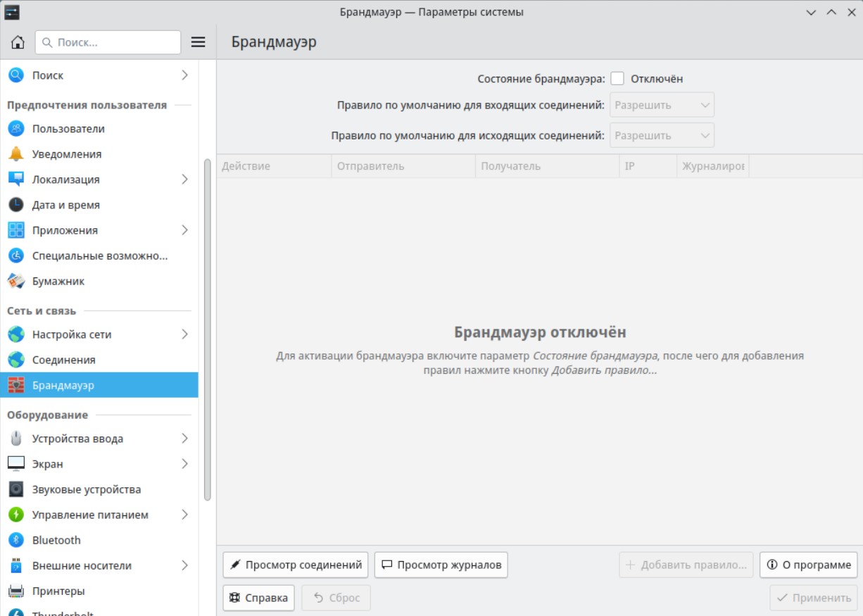
Task: Click the Управление питанием icon
Action: click(x=16, y=515)
